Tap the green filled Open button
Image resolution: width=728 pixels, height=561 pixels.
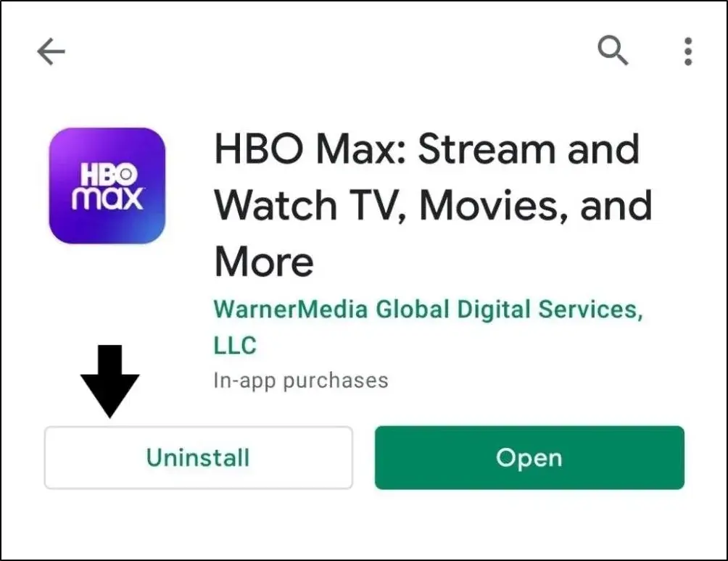point(530,457)
